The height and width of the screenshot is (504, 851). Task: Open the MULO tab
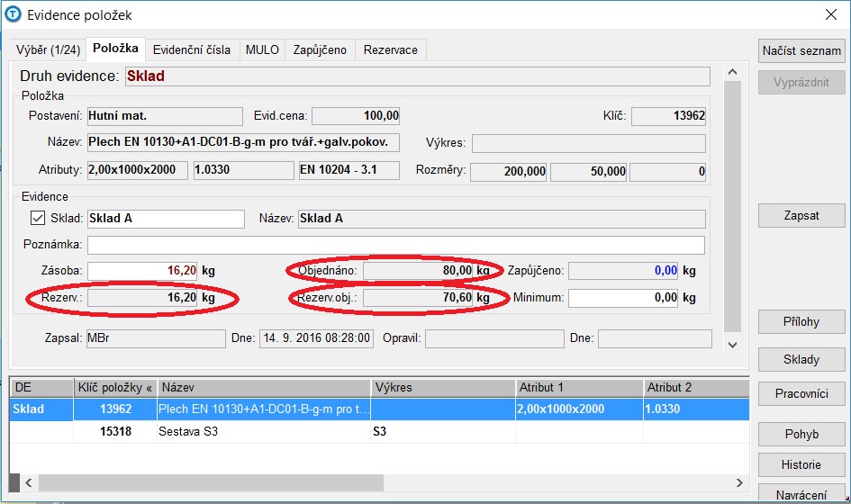point(262,49)
